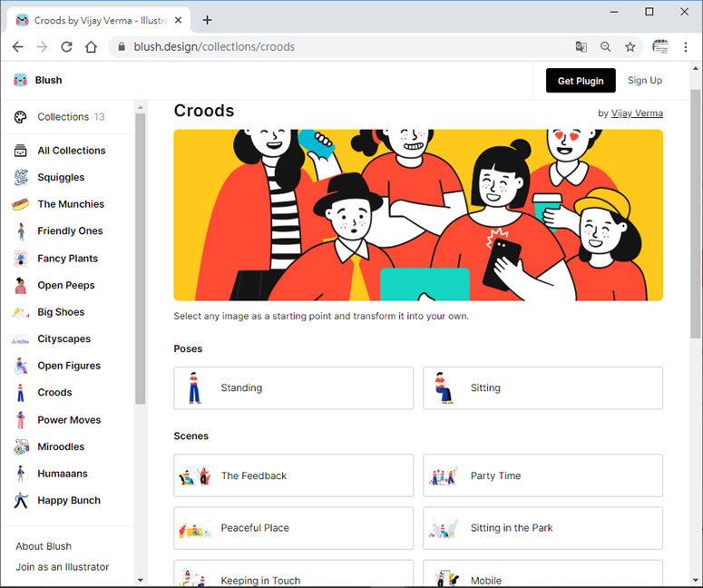Click The Munchies hotdog icon
Screen dimensions: 703x588
(21, 204)
